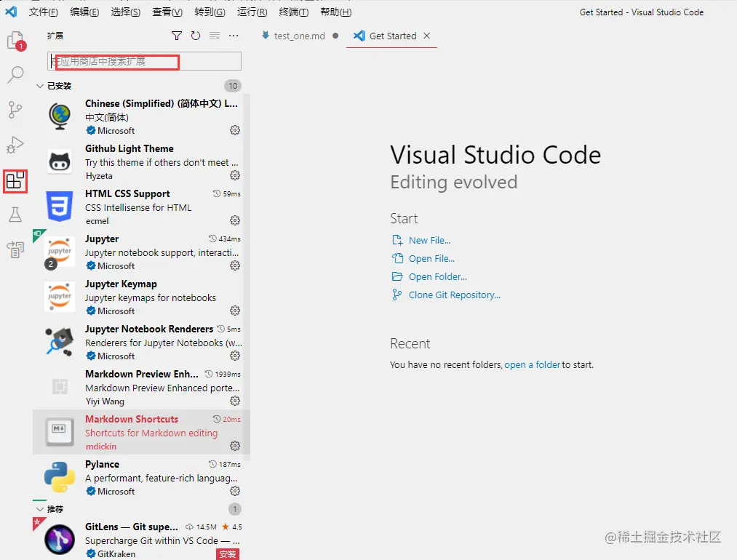
Task: Click the Open Folder... link
Action: click(437, 276)
